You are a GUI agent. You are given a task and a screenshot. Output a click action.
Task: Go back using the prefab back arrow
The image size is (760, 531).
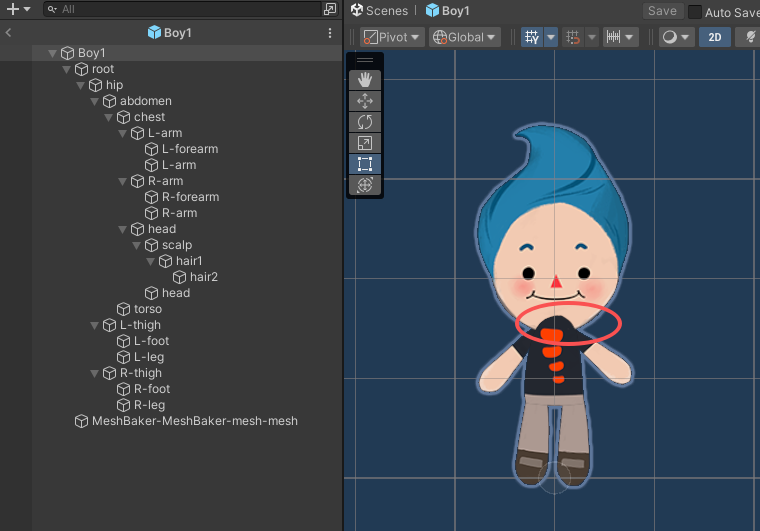coord(8,33)
